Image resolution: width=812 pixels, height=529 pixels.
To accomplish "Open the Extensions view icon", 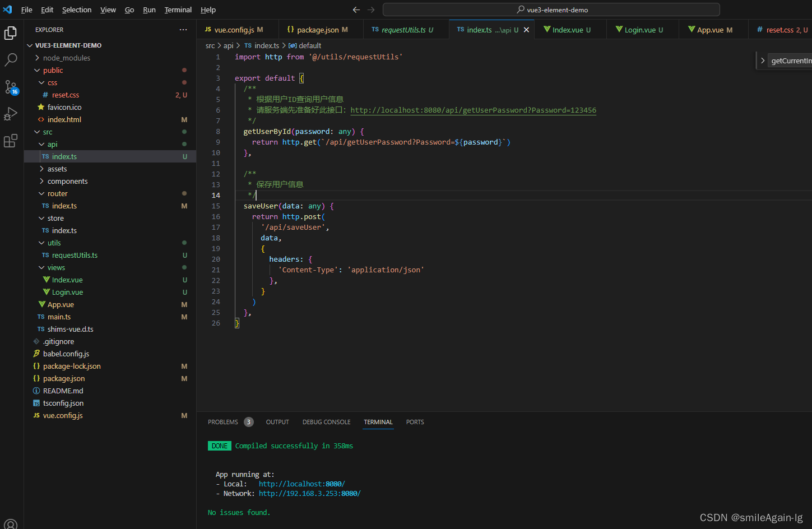I will pyautogui.click(x=11, y=141).
